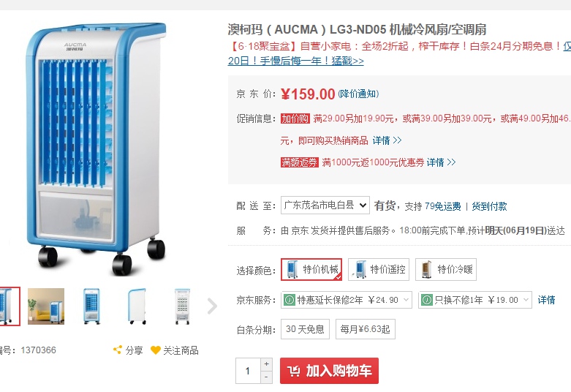Viewport: 571px width, 392px height.
Task: Select the 特价机械 color option
Action: click(x=311, y=269)
